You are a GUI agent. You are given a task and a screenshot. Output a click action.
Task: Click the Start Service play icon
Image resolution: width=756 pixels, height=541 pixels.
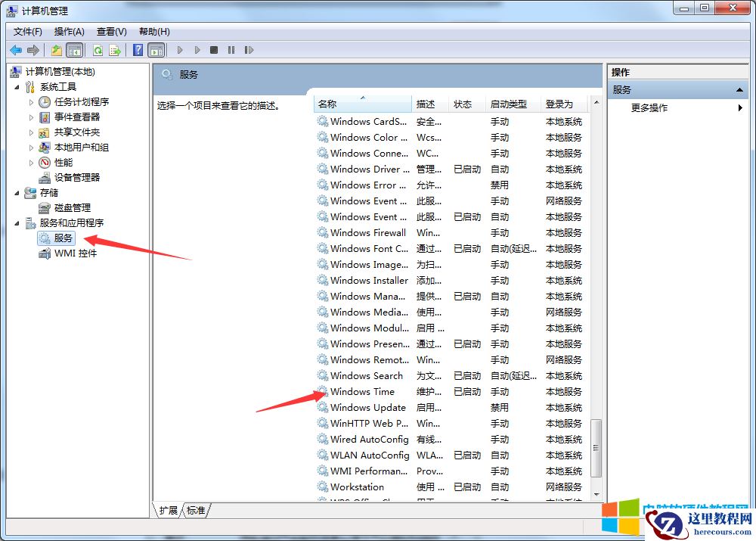[x=180, y=50]
